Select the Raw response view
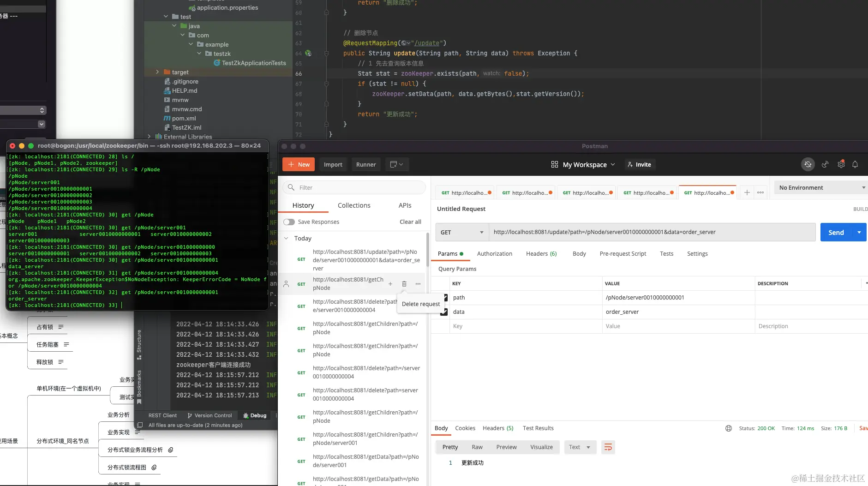This screenshot has width=868, height=486. pyautogui.click(x=477, y=447)
